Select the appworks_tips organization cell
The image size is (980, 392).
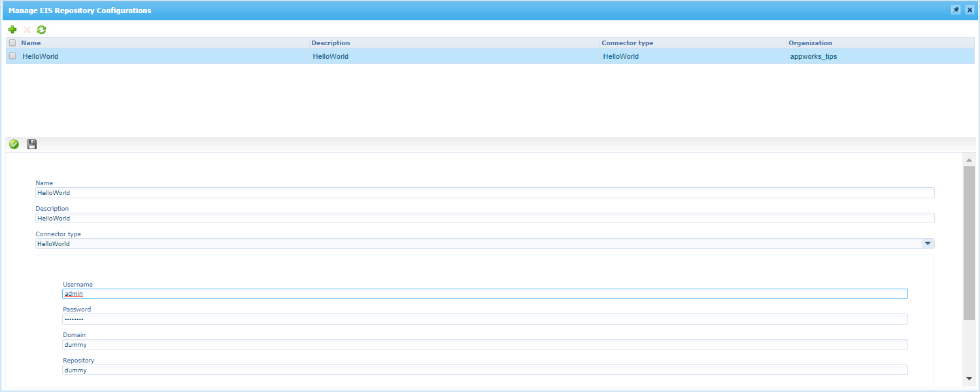pos(813,56)
